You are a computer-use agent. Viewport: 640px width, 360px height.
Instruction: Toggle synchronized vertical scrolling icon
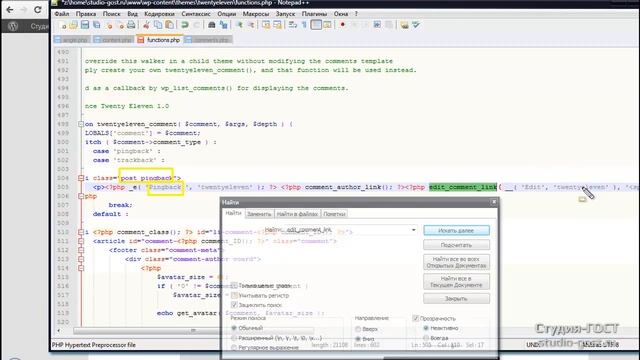coord(266,25)
